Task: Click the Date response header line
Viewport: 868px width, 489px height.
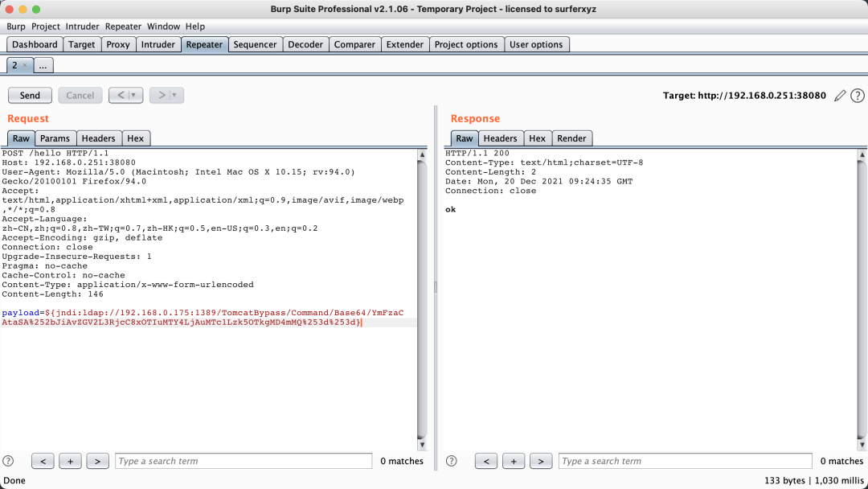Action: coord(539,182)
